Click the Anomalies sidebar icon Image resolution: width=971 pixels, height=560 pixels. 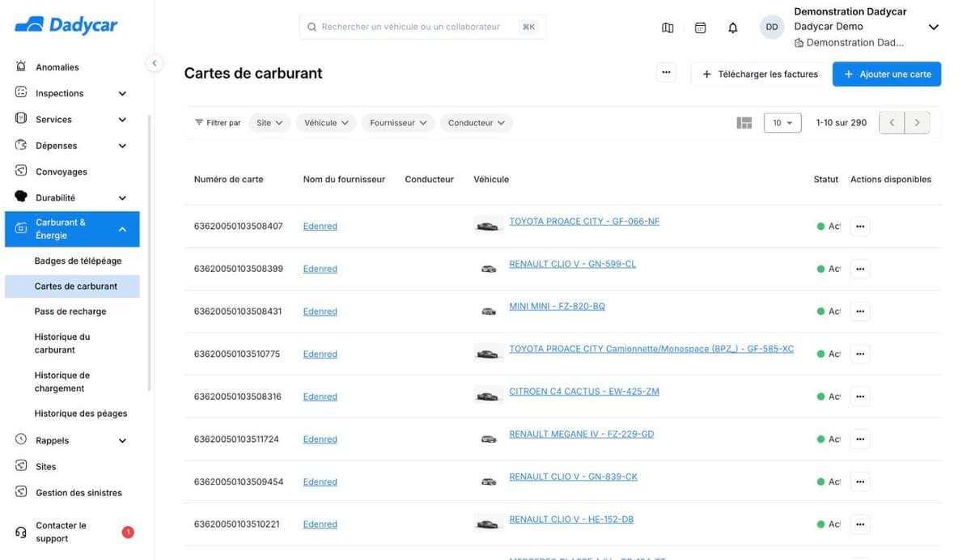21,66
